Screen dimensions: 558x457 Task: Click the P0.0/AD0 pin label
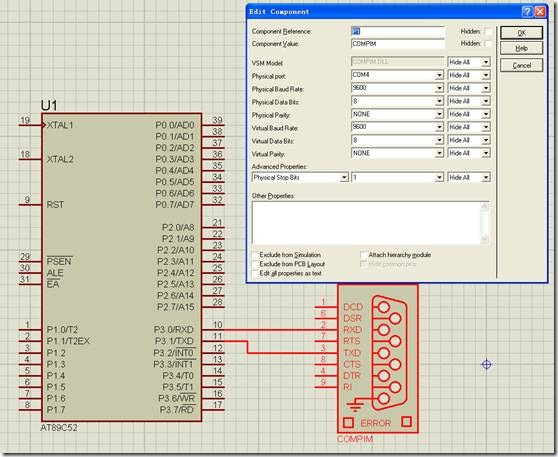(x=175, y=125)
